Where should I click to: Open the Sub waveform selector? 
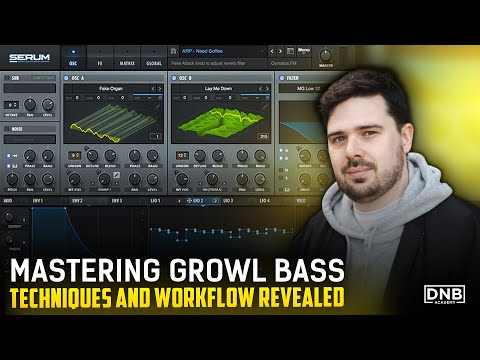pyautogui.click(x=30, y=88)
